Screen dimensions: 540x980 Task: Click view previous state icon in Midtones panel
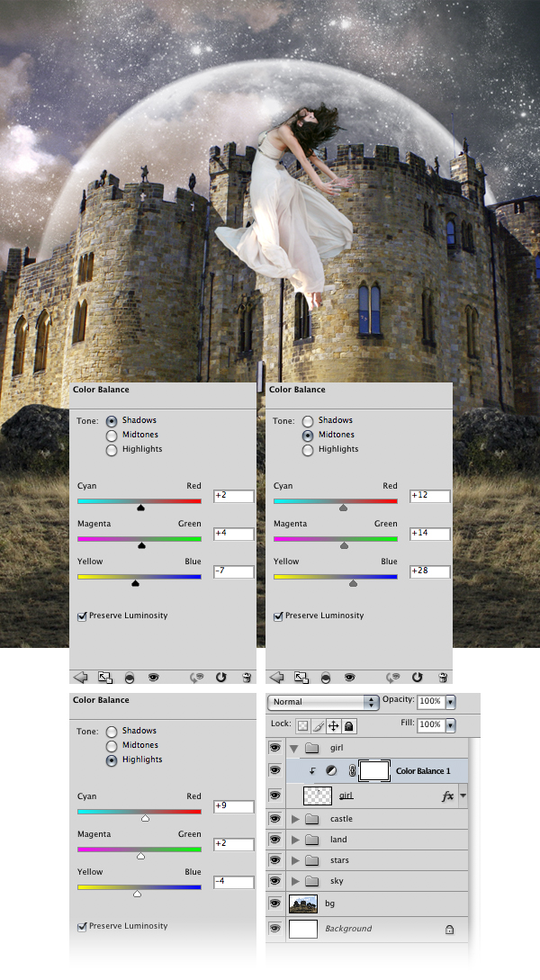tap(394, 677)
